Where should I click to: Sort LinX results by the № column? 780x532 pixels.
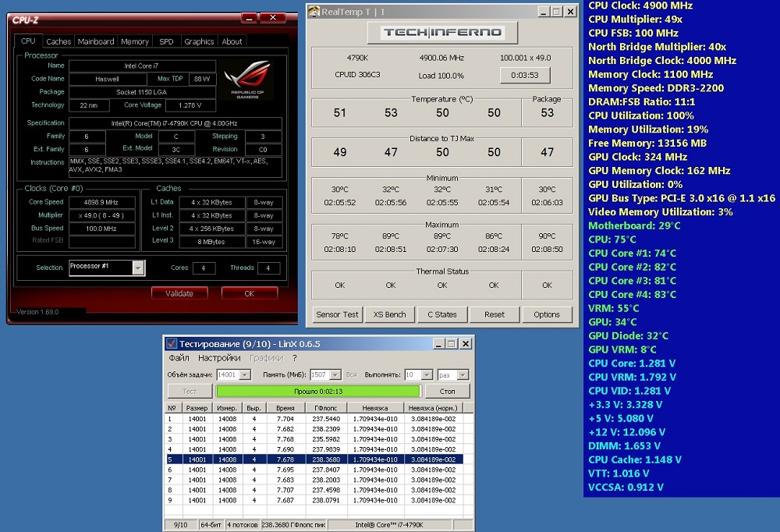174,408
